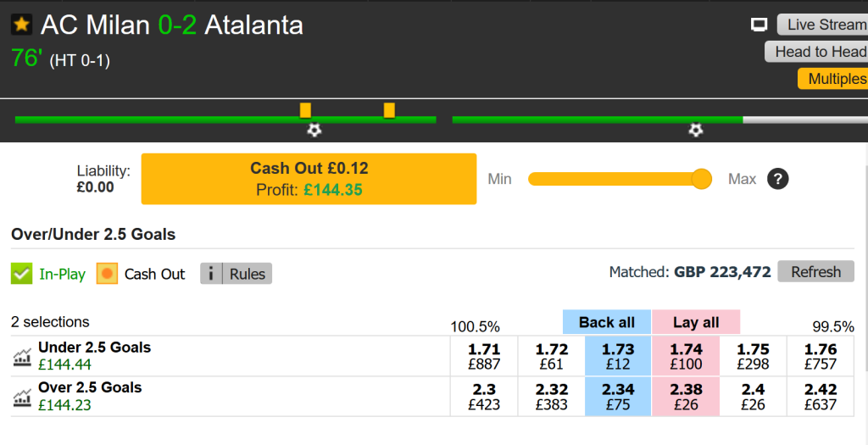The height and width of the screenshot is (445, 868).
Task: Click the info icon beside Rules
Action: [x=211, y=274]
